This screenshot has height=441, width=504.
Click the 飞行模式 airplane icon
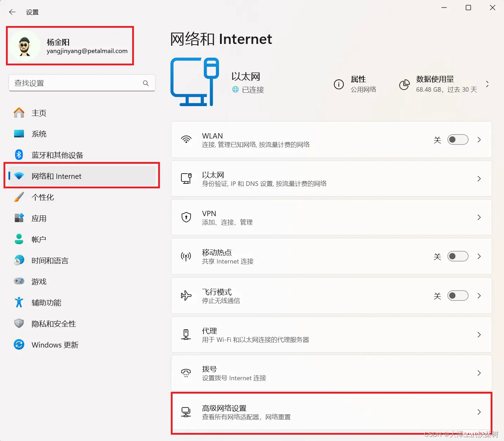click(x=186, y=296)
